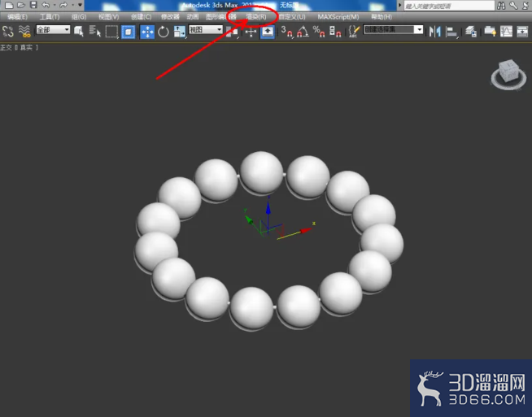
Task: Click the Select and Manipulate icon
Action: pos(251,33)
